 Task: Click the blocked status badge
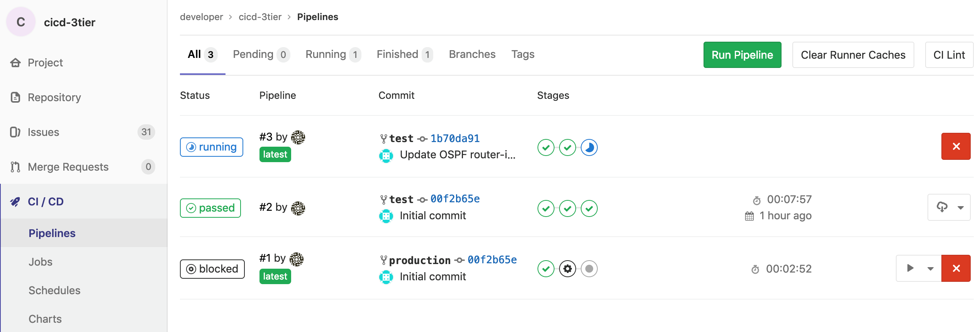click(x=212, y=269)
